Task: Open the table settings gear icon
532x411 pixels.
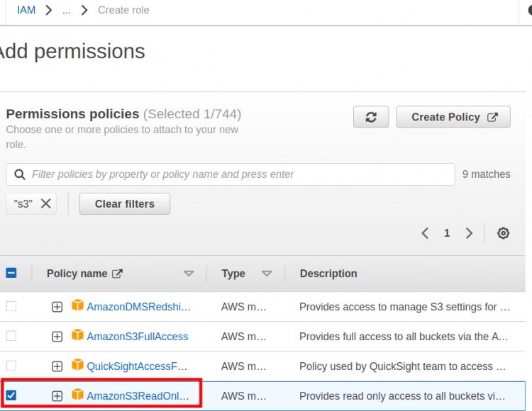Action: click(503, 233)
